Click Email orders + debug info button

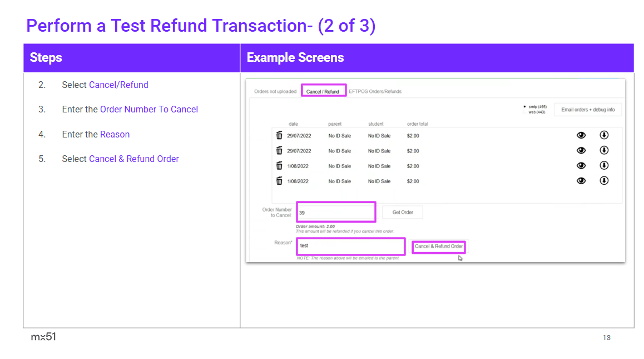(588, 110)
